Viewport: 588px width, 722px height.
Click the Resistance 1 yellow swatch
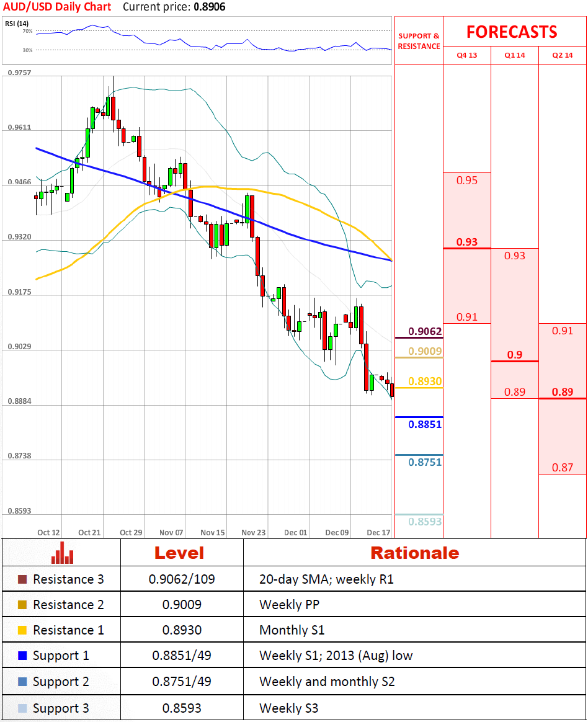tap(22, 630)
